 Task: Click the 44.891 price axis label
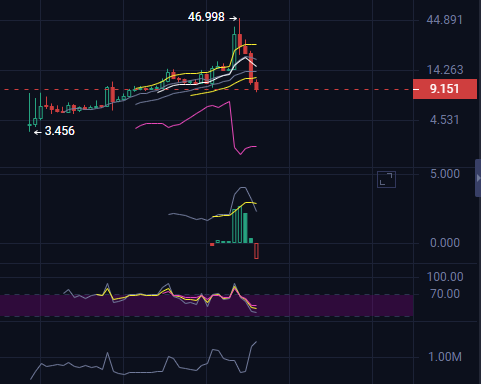tap(444, 20)
